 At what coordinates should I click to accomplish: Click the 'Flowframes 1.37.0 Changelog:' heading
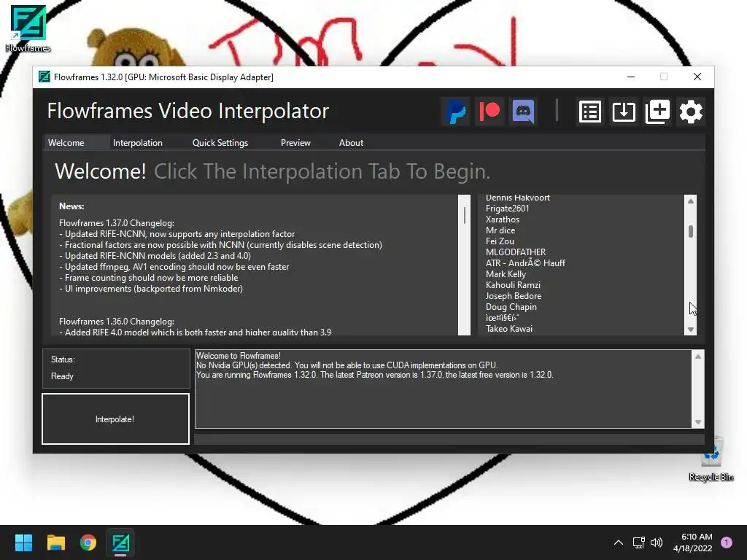[x=117, y=223]
